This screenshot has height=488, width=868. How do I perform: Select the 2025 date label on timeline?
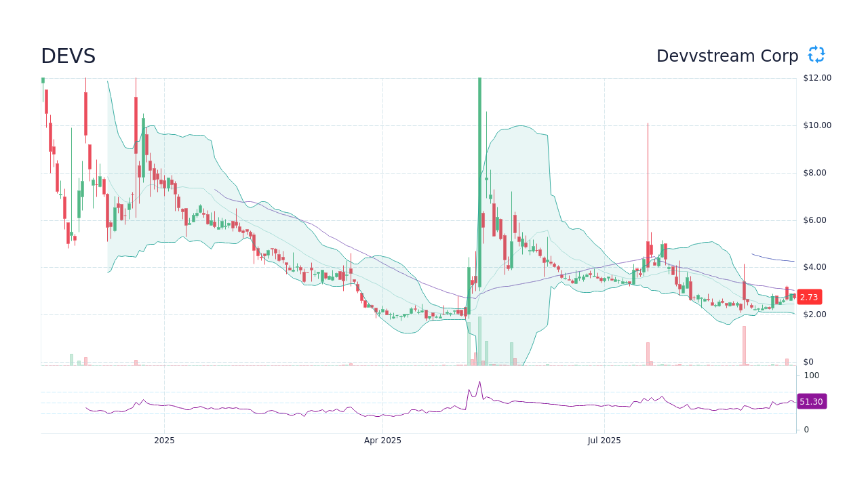[163, 441]
